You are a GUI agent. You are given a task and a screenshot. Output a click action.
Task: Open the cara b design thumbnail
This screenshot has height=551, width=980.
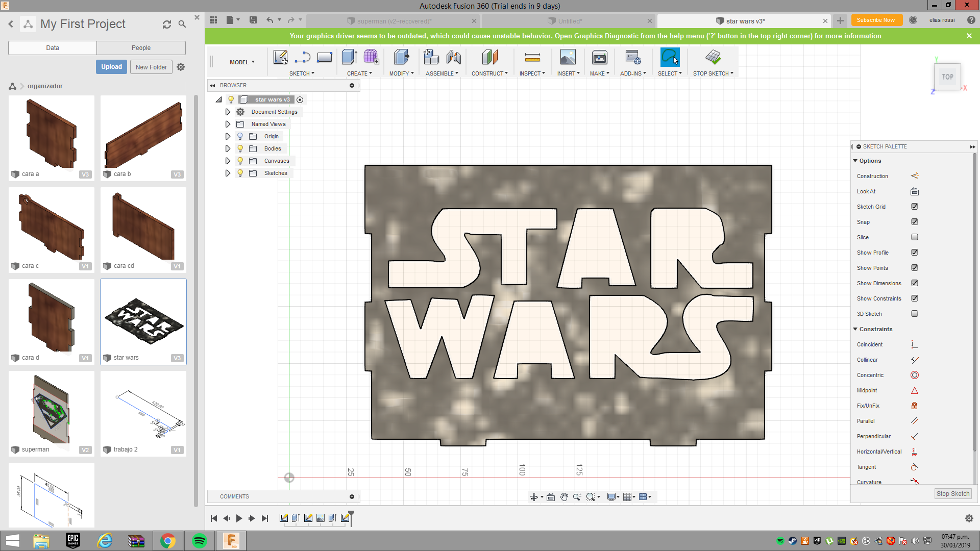143,138
